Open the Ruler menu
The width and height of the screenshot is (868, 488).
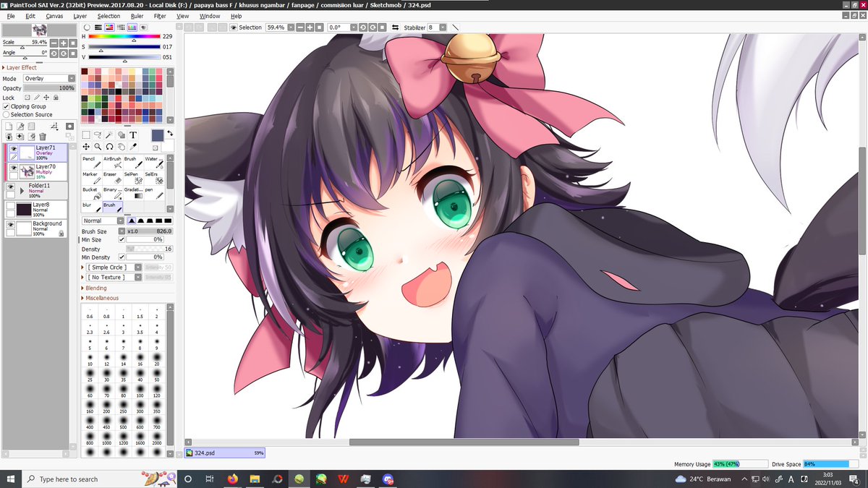(137, 15)
